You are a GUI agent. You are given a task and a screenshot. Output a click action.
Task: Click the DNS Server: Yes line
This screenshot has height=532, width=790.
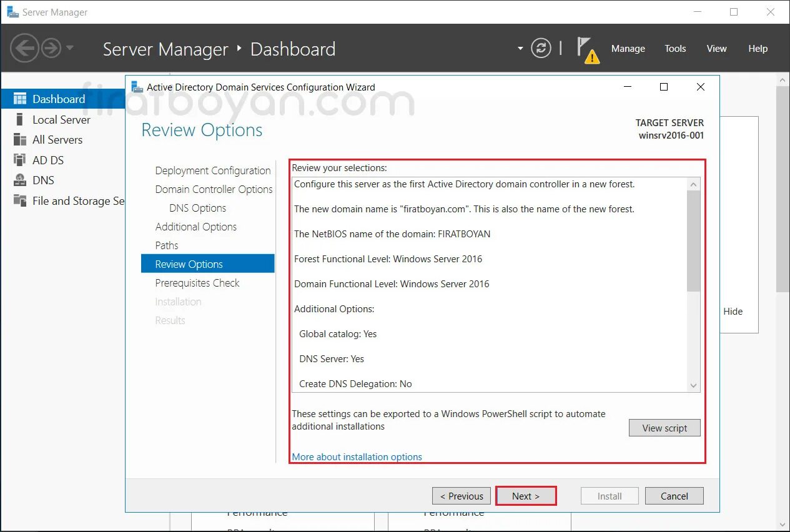(x=332, y=359)
